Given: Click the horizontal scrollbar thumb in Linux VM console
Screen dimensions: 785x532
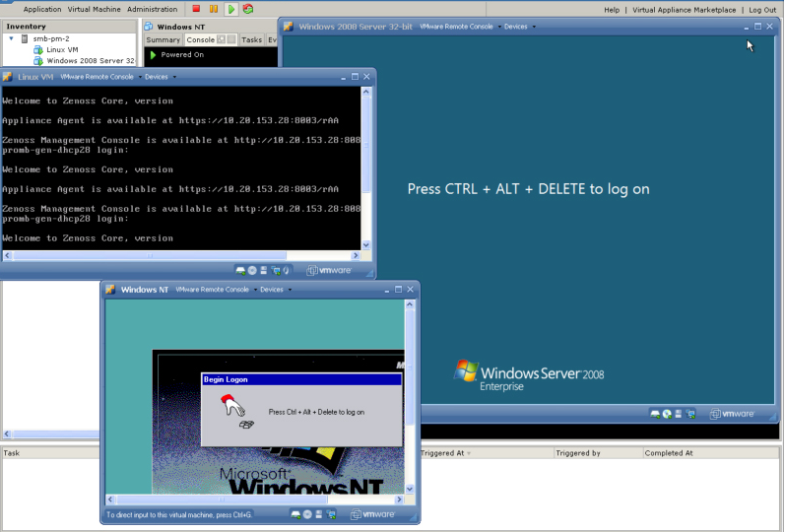Looking at the screenshot, I should tap(149, 255).
